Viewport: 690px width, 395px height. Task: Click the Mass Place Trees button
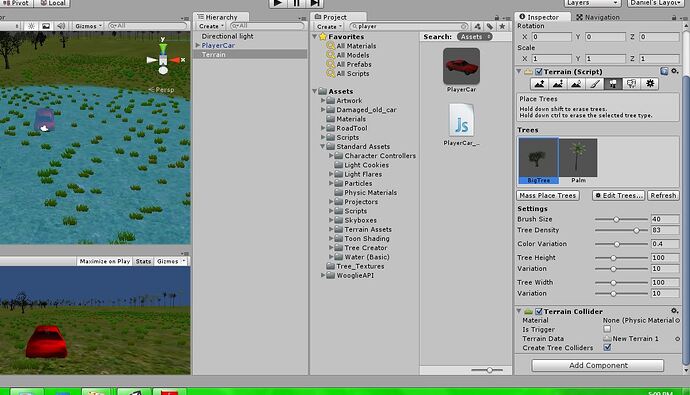(548, 195)
